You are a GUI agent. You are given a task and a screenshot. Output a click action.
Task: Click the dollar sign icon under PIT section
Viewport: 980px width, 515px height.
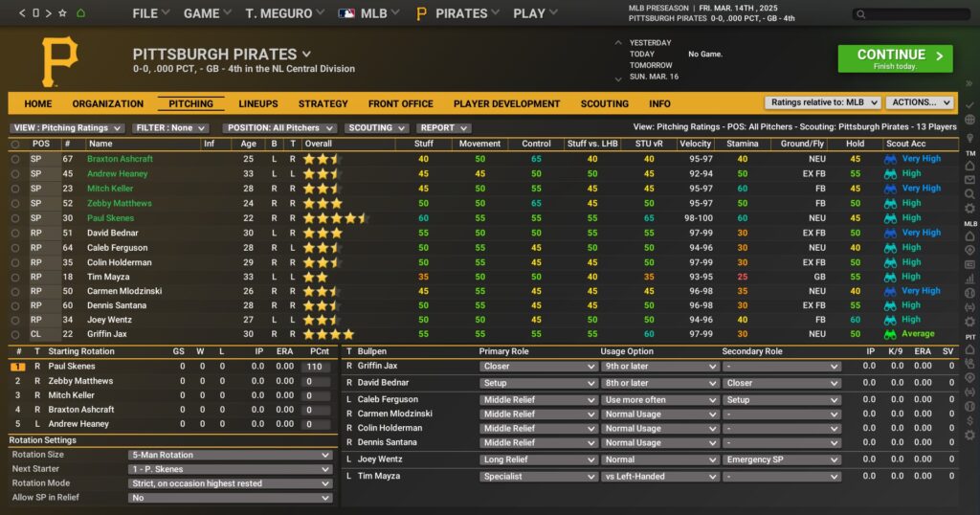[969, 420]
